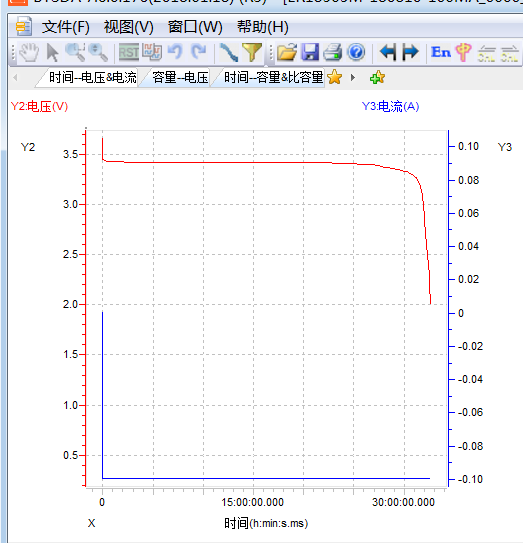Open the 文件(F) menu
This screenshot has height=543, width=523.
coord(66,27)
